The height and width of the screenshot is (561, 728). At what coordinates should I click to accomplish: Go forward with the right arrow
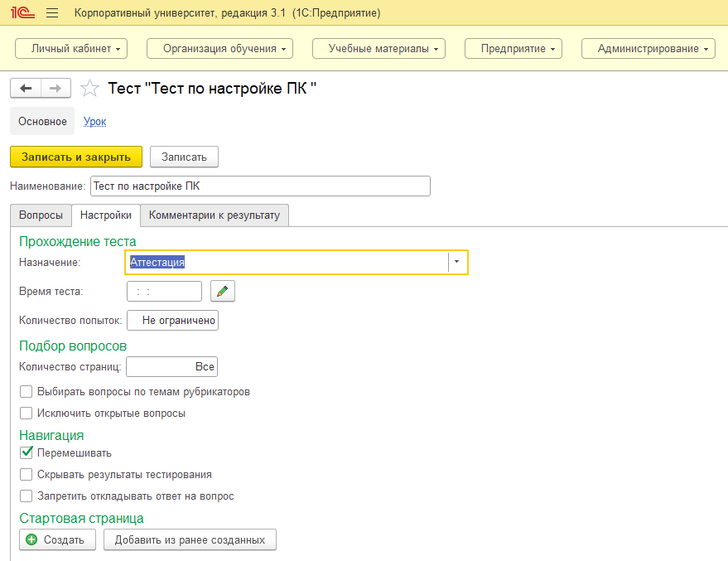tap(55, 88)
